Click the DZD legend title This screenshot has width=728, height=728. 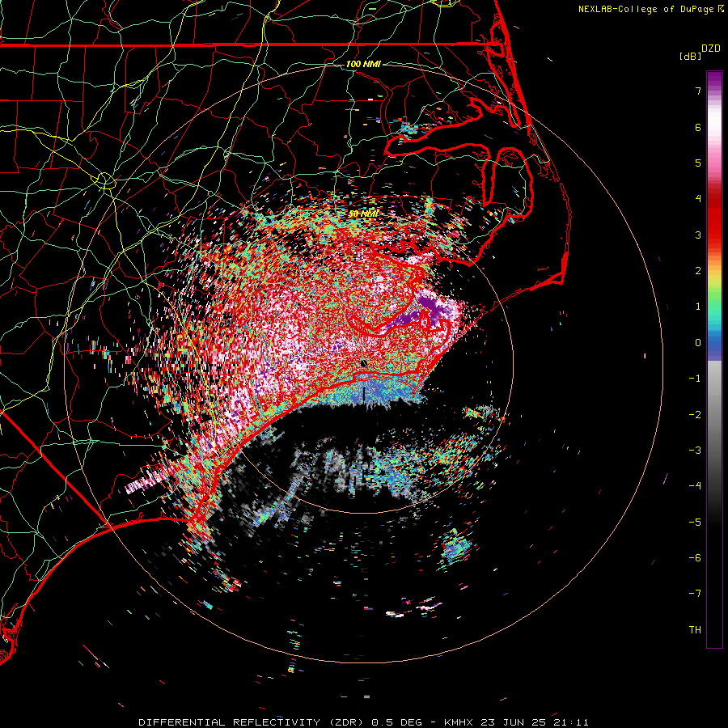[x=711, y=49]
